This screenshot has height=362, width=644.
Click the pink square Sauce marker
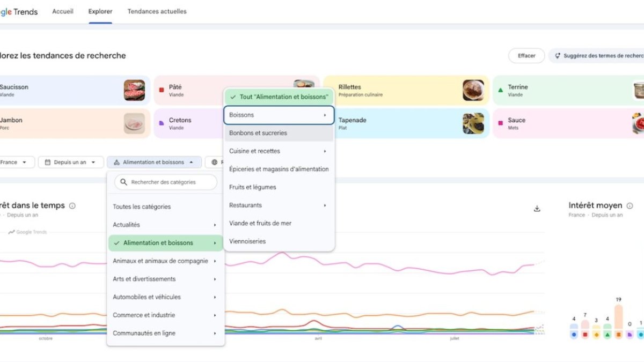(501, 123)
